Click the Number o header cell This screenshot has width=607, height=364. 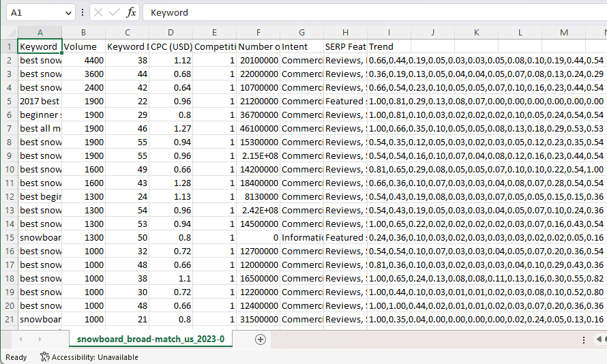[x=258, y=47]
